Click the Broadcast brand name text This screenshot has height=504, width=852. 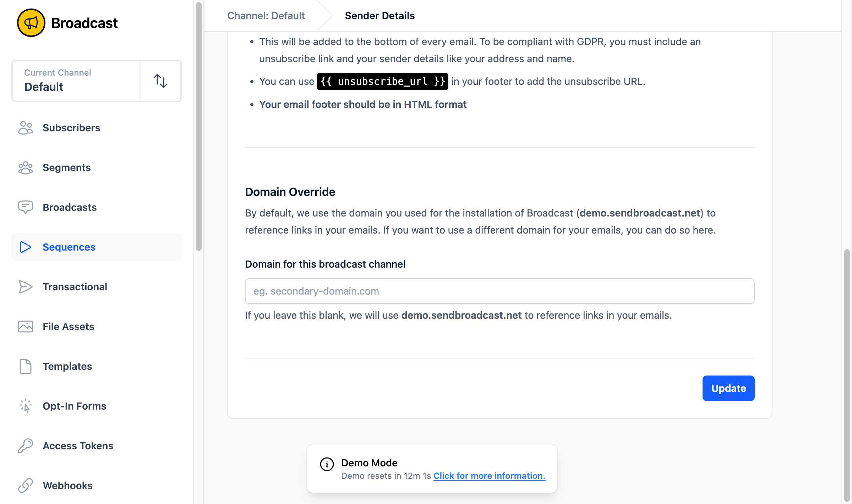tap(84, 23)
